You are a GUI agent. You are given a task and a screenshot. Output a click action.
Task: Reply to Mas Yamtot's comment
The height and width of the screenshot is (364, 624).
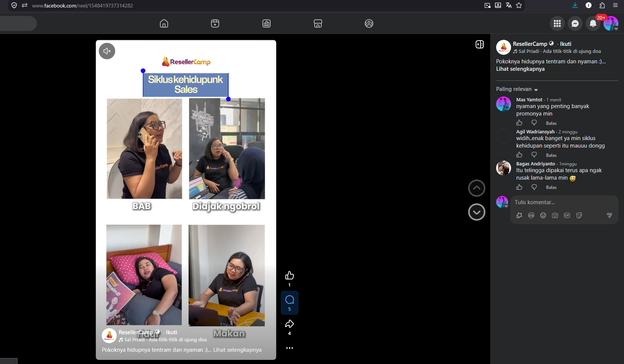551,123
